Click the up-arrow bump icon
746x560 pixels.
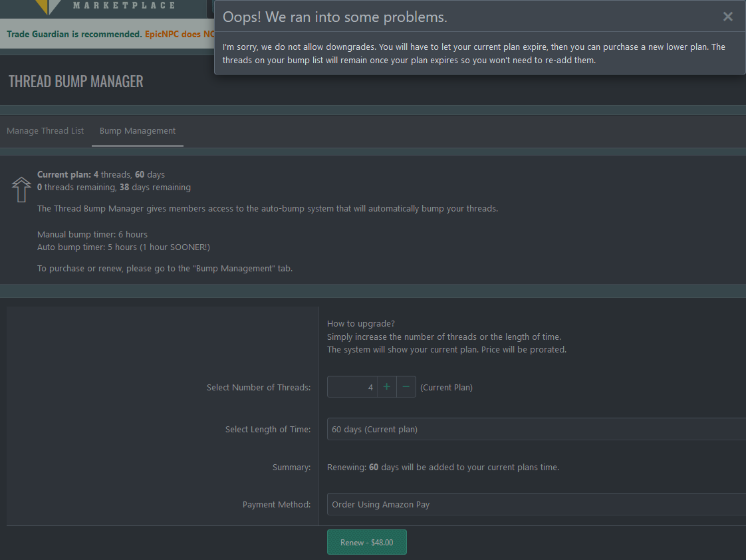click(x=21, y=190)
